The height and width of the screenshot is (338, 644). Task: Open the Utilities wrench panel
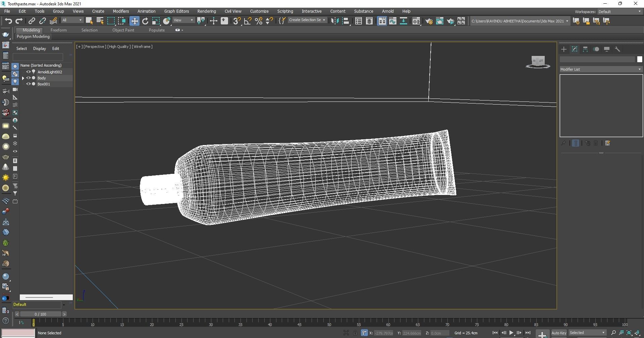[x=618, y=49]
